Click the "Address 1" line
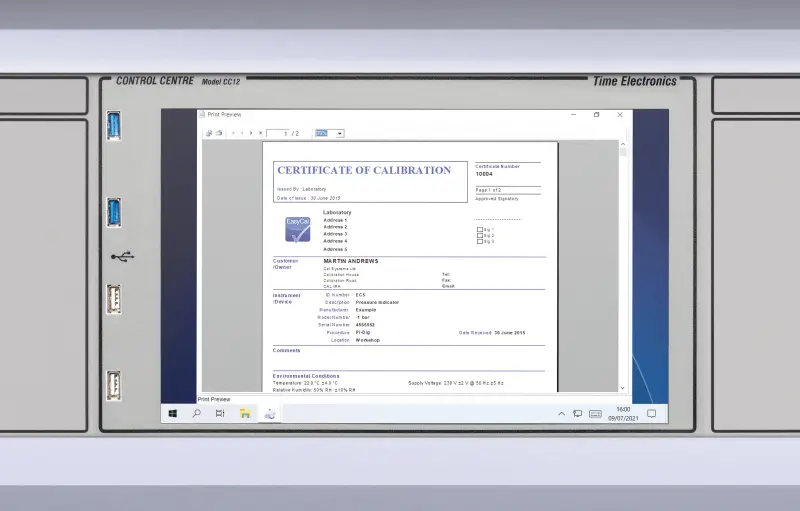 pyautogui.click(x=335, y=220)
